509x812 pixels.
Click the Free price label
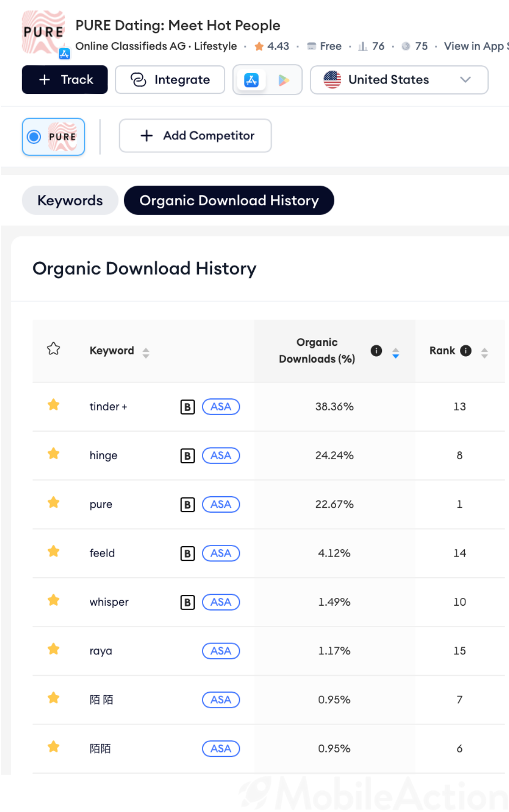point(330,46)
